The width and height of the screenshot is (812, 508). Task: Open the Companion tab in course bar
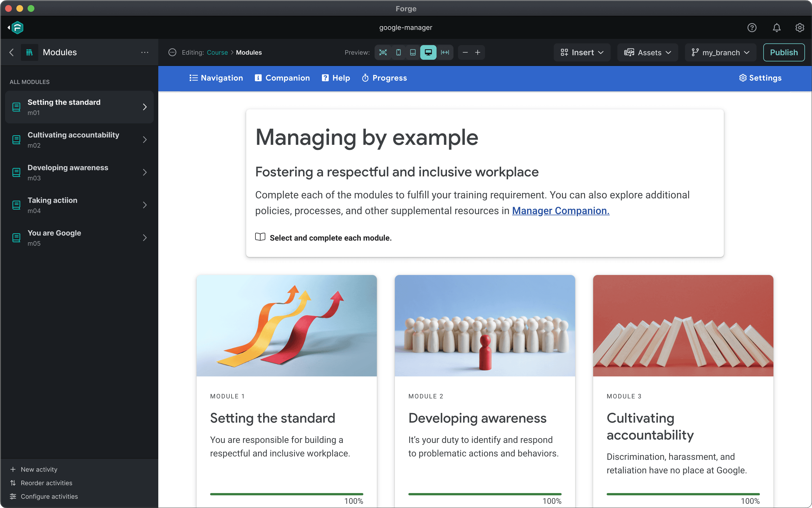pyautogui.click(x=282, y=78)
